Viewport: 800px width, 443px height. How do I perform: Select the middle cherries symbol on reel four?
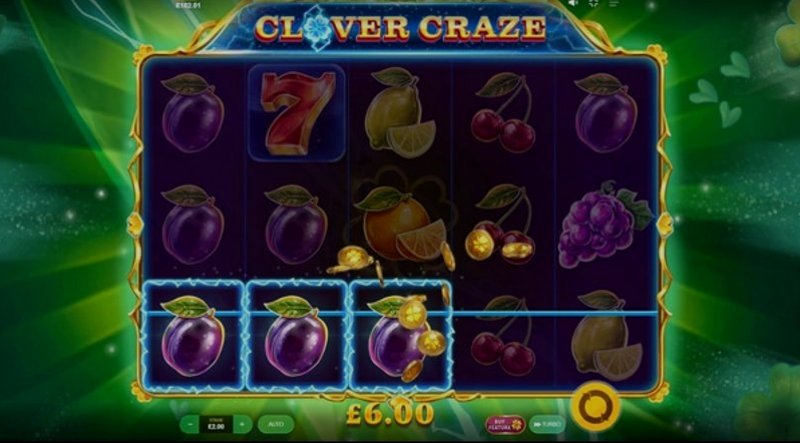pyautogui.click(x=501, y=225)
